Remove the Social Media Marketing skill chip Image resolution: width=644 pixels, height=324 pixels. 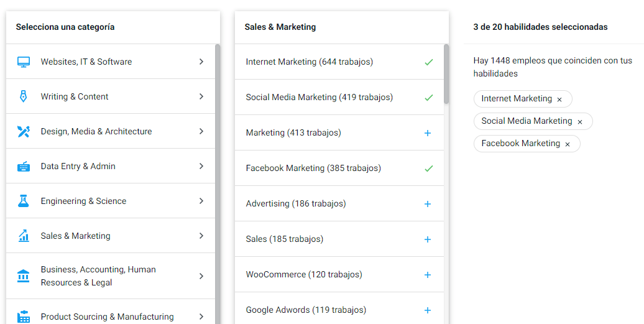click(580, 122)
